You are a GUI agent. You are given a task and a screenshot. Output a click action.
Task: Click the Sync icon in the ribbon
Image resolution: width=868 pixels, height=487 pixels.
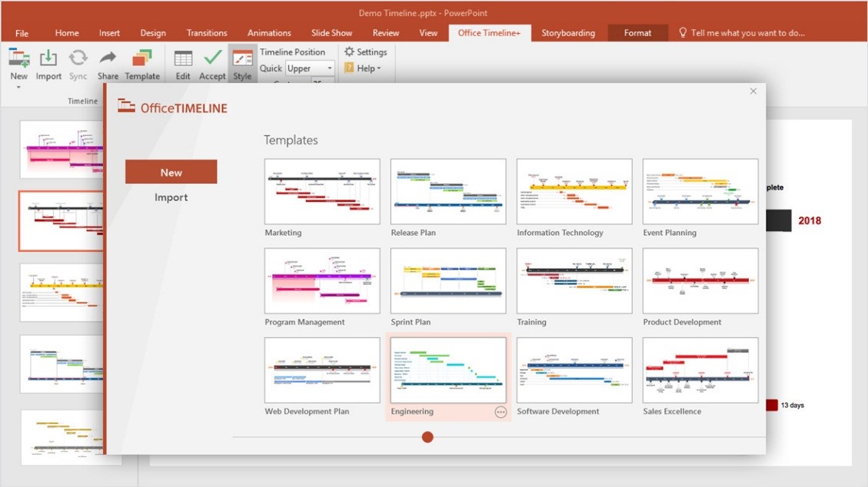click(x=78, y=58)
